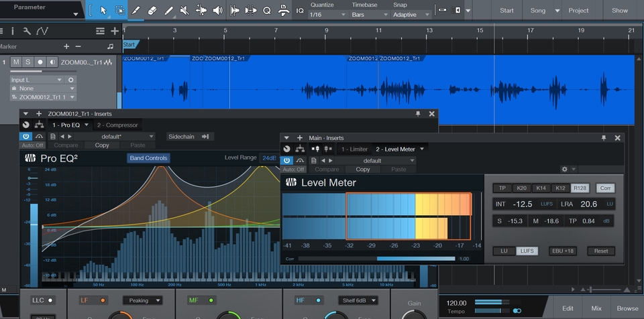The height and width of the screenshot is (319, 644).
Task: Click the Band Controls button
Action: 149,158
